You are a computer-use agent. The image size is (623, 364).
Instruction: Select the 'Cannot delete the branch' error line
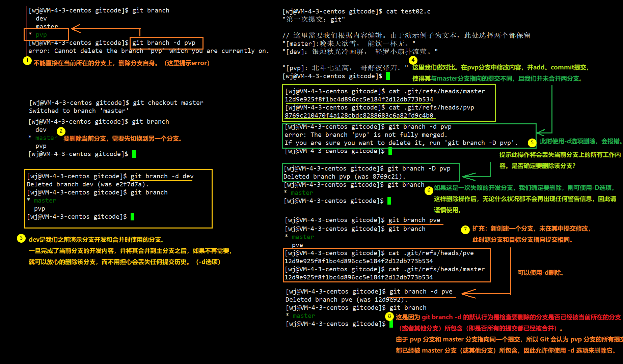pyautogui.click(x=148, y=51)
